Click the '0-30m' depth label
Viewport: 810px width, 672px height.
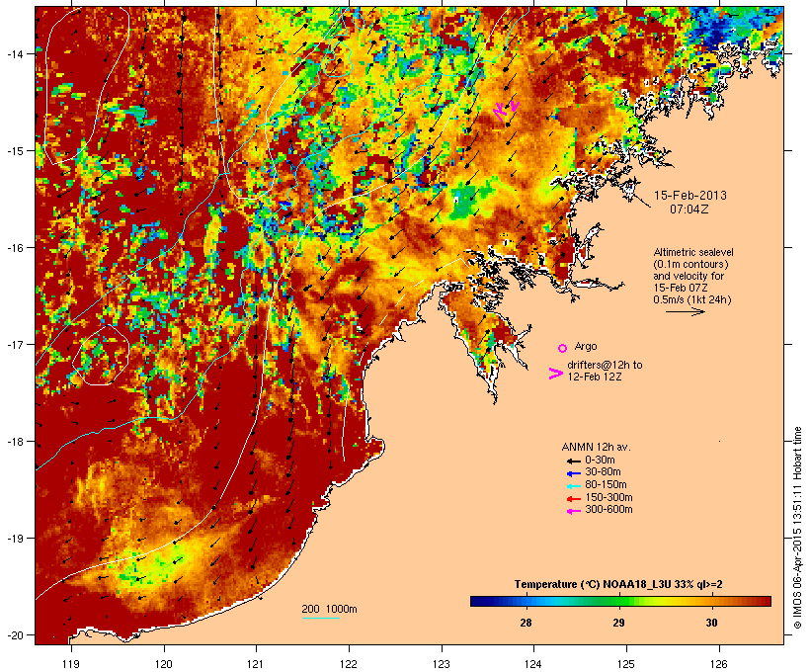(x=600, y=461)
